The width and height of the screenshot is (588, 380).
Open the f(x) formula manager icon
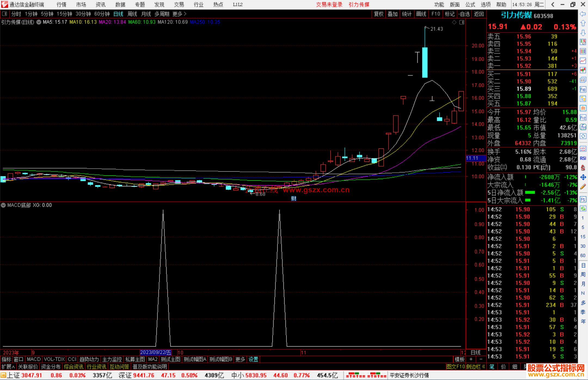click(x=583, y=127)
